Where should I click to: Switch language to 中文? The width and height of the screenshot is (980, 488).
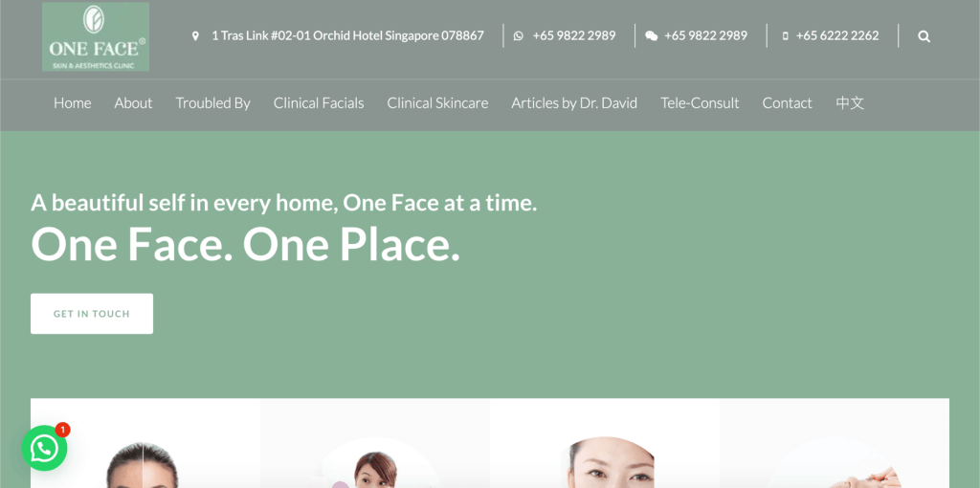click(850, 103)
